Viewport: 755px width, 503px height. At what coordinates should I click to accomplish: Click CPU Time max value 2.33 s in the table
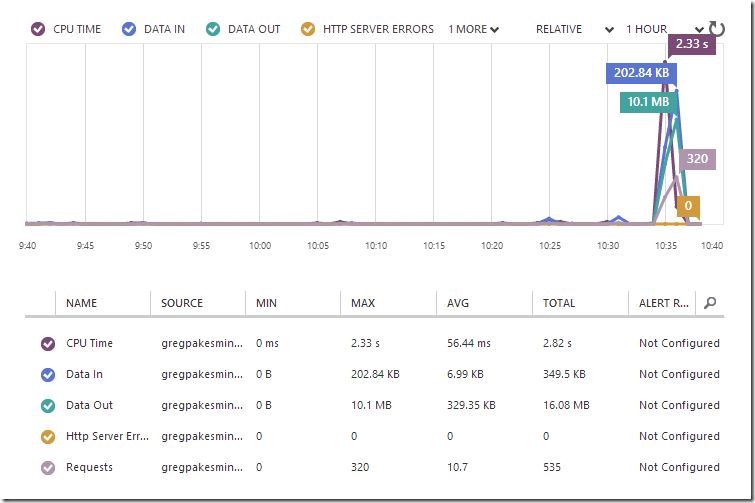tap(365, 343)
